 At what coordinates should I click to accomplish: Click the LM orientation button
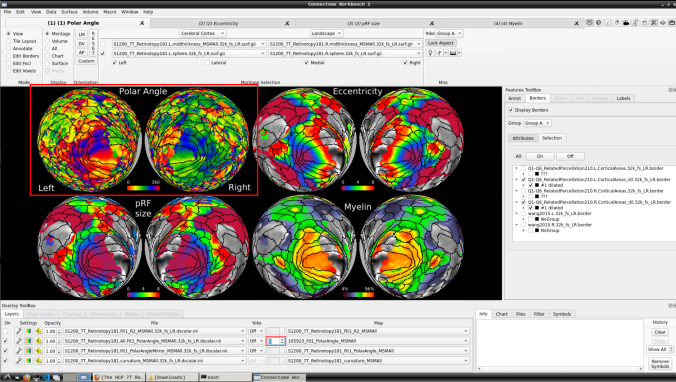tap(81, 34)
